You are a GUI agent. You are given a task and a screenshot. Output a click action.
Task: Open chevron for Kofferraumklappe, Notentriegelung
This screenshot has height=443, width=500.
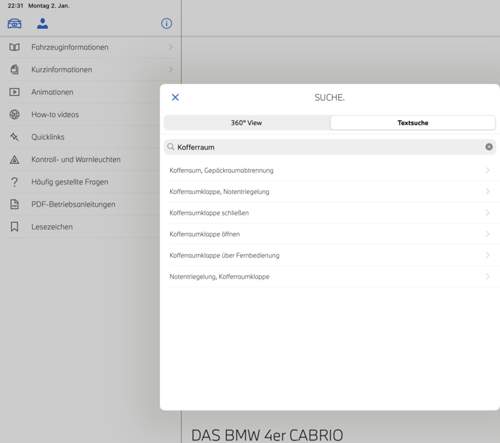click(x=487, y=191)
